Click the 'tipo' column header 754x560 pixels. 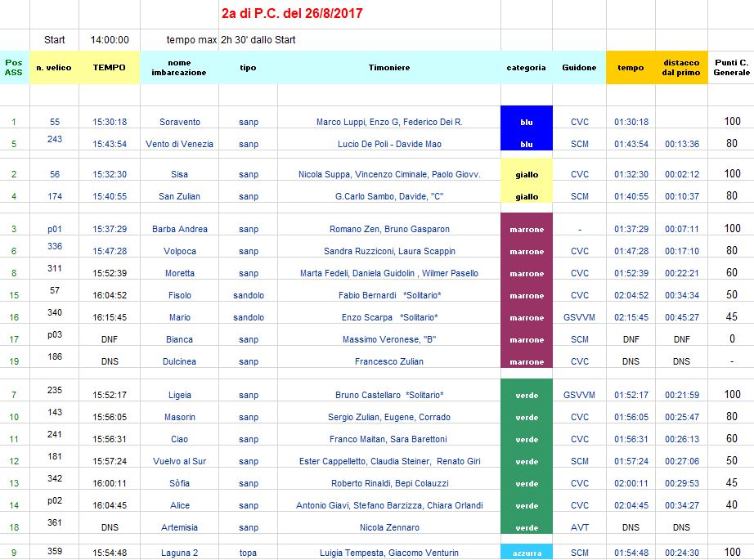pyautogui.click(x=248, y=67)
